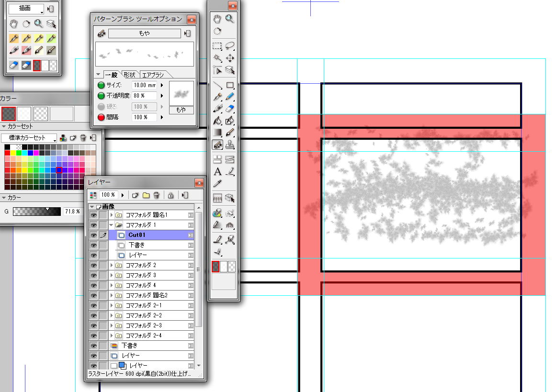Open the layer opacity 100% arrow
Image resolution: width=556 pixels, height=392 pixels.
(123, 195)
